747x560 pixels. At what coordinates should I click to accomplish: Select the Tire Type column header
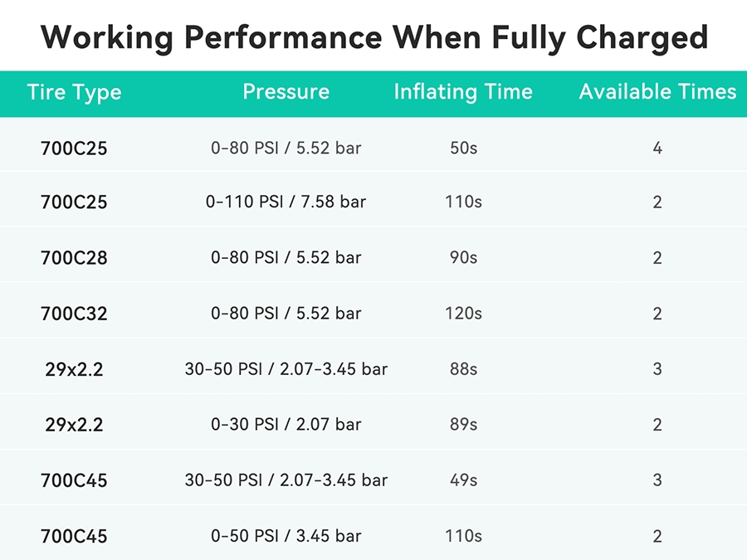(x=74, y=92)
